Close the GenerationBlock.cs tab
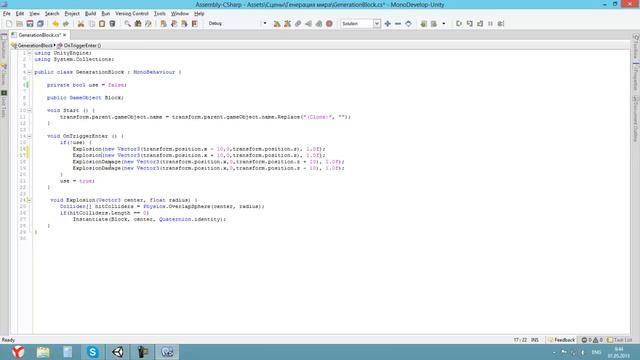The width and height of the screenshot is (640, 360). click(64, 35)
